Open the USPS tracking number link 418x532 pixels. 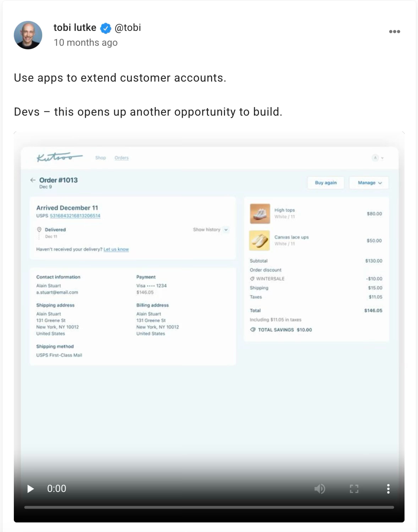(x=75, y=216)
